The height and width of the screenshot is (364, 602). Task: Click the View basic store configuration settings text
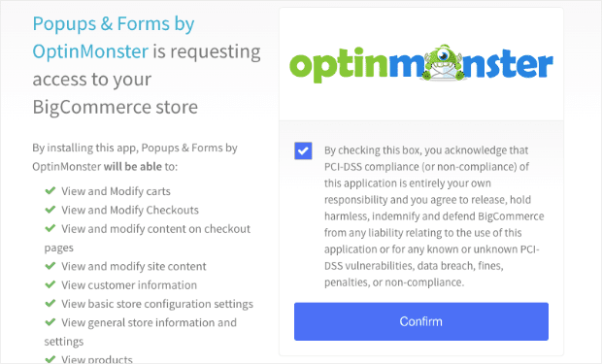pos(157,304)
